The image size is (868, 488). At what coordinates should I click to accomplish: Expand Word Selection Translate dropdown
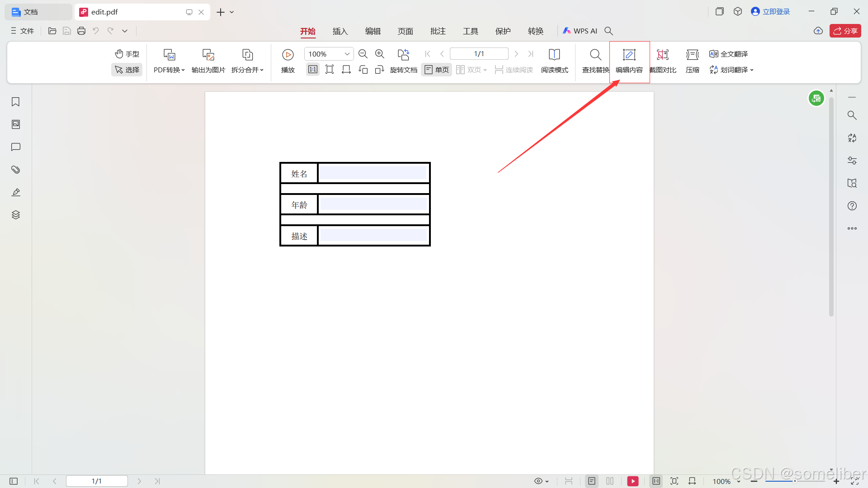[731, 70]
